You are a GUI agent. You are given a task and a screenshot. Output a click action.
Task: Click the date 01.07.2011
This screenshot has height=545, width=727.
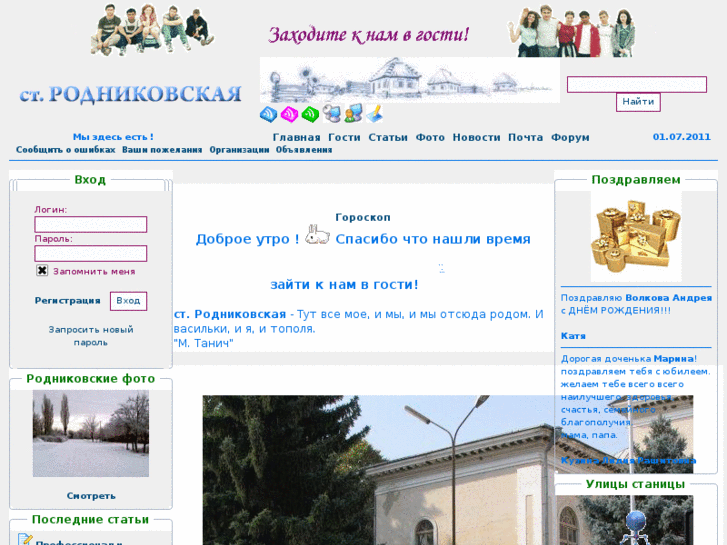tap(682, 137)
